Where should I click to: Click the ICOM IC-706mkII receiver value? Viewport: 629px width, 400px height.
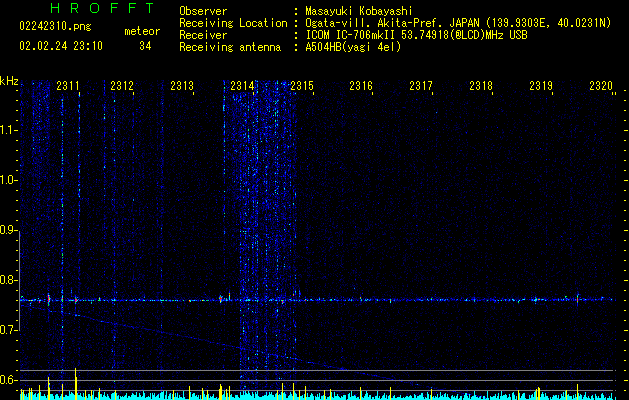(x=416, y=35)
